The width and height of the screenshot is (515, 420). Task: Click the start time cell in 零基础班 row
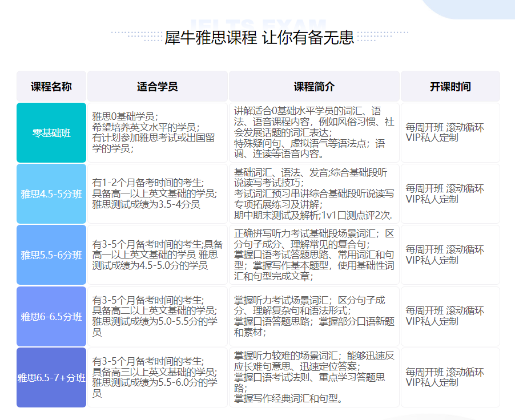point(450,132)
